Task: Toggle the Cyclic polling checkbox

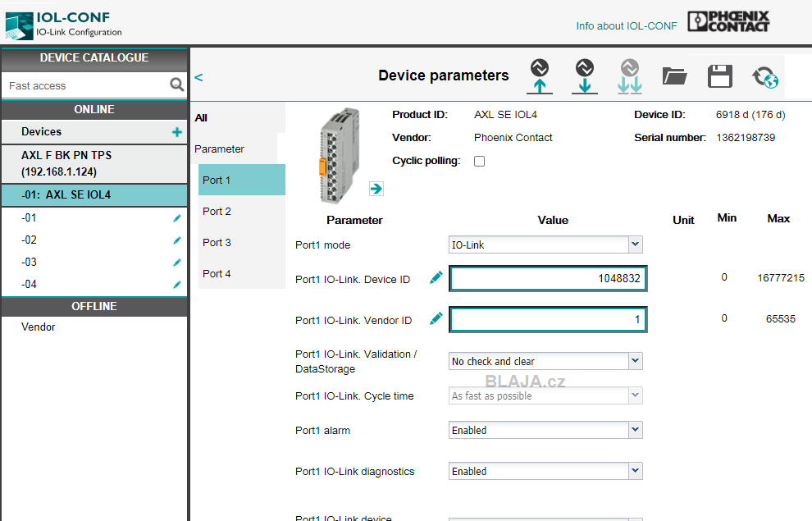Action: [x=480, y=161]
